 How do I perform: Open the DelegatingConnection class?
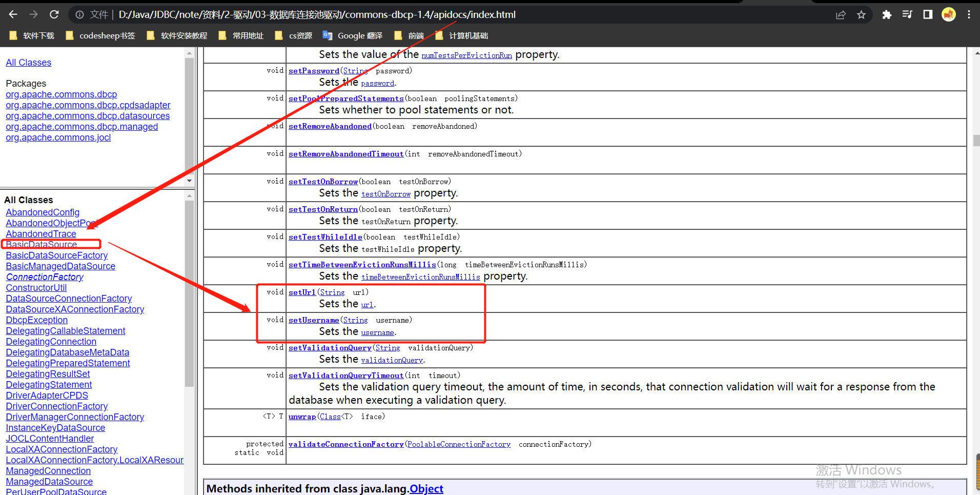pyautogui.click(x=51, y=342)
